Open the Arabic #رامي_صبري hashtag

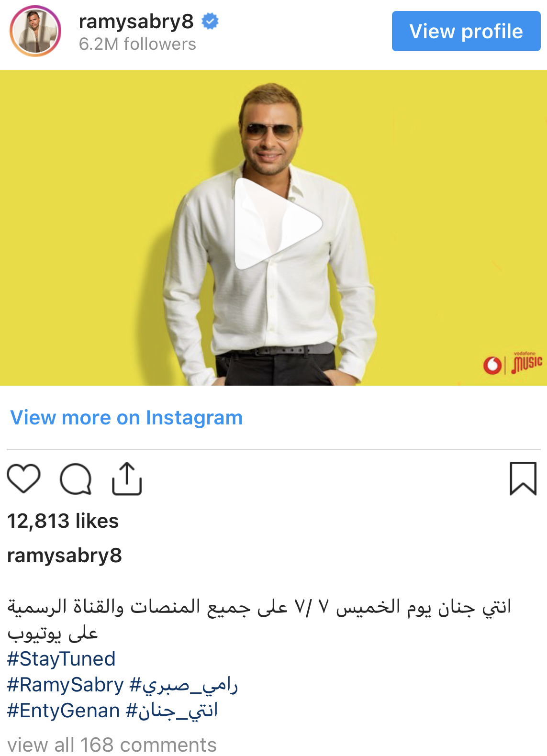pos(184,685)
